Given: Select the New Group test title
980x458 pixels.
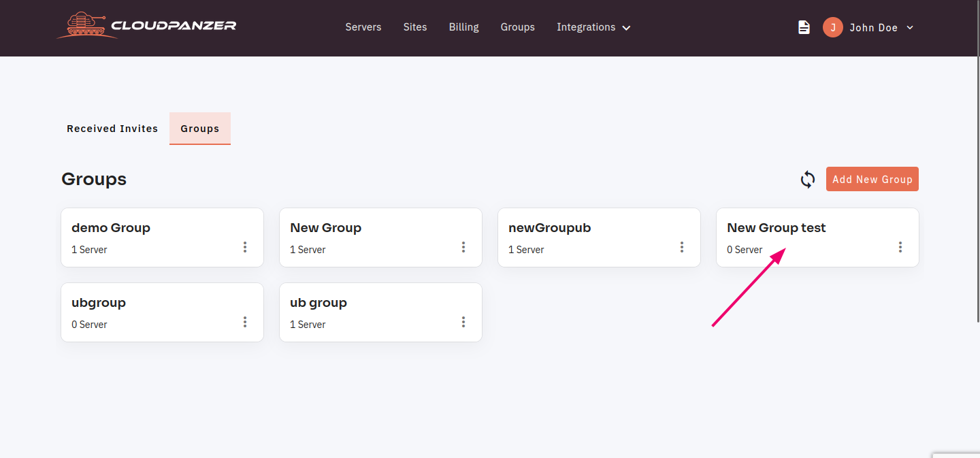Looking at the screenshot, I should click(x=777, y=228).
